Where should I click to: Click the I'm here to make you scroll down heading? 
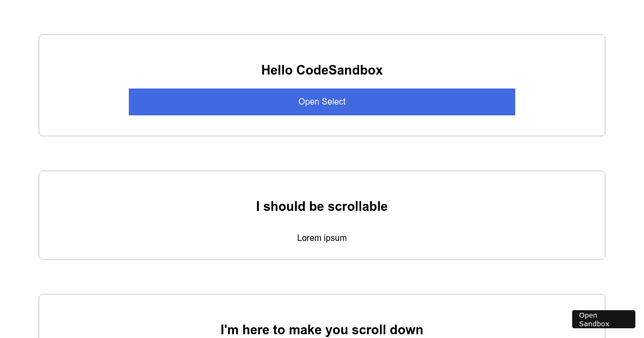(x=322, y=329)
